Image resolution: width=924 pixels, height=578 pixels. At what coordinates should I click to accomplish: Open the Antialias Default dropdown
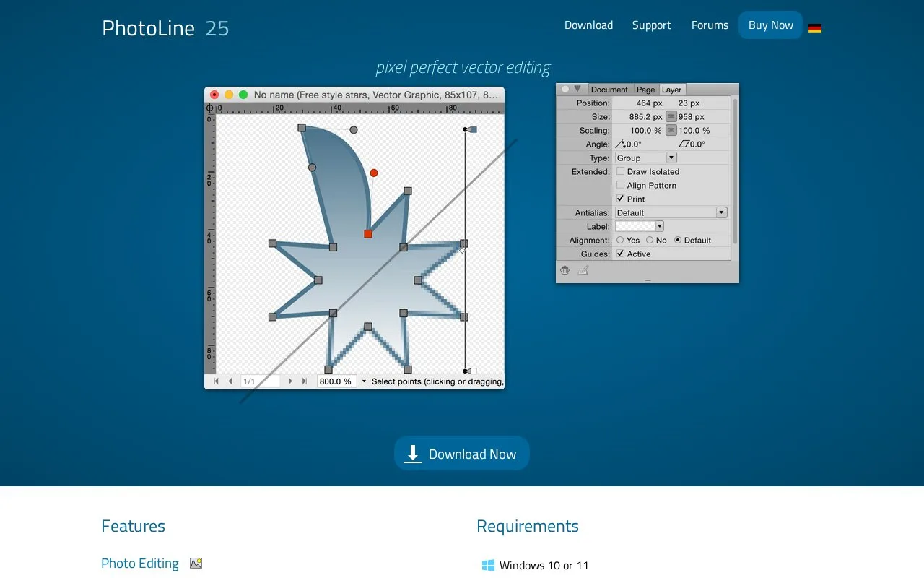(671, 212)
